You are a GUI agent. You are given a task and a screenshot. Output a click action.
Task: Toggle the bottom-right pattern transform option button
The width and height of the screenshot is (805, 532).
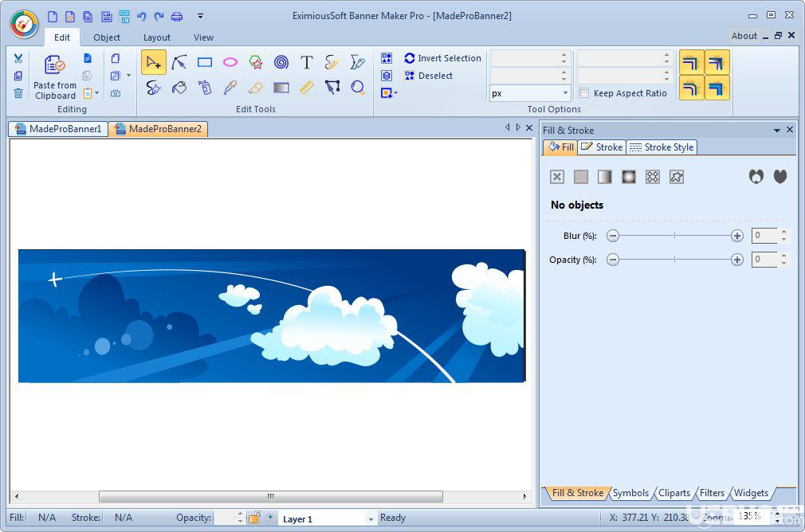pos(717,88)
